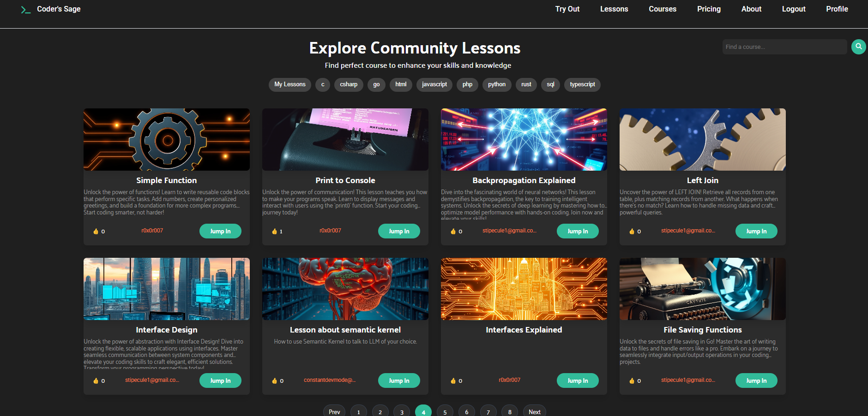Viewport: 868px width, 416px height.
Task: Click author constantdevmode on semantic kernel card
Action: (330, 380)
